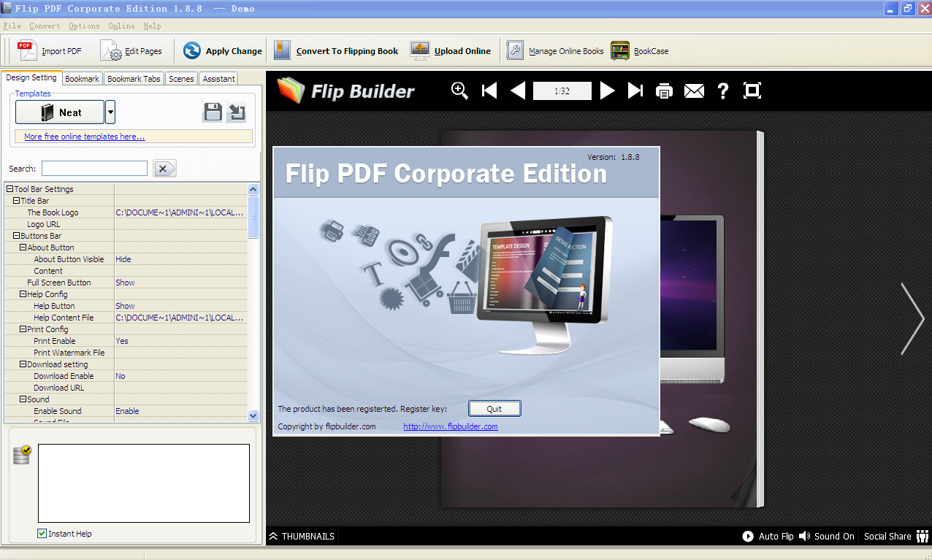Toggle the Instant Help checkbox
Viewport: 932px width, 560px height.
42,533
